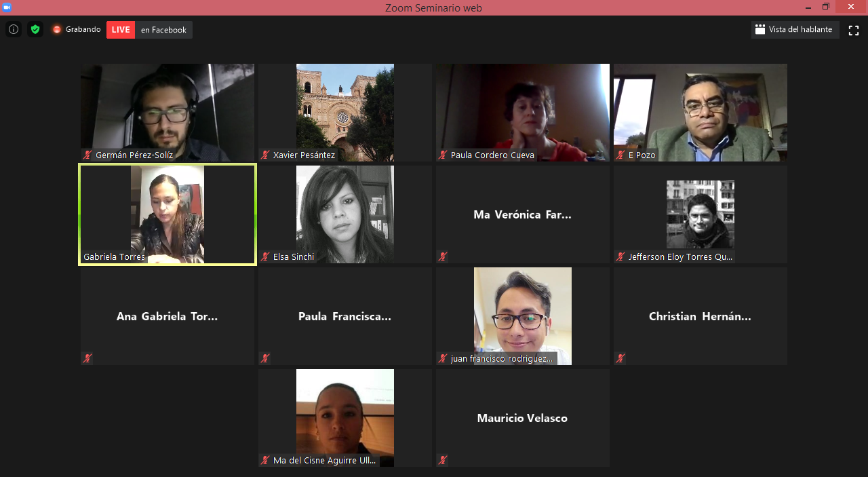Viewport: 868px width, 477px height.
Task: Click muted mic icon on Mauricio Velasco tile
Action: click(x=443, y=460)
